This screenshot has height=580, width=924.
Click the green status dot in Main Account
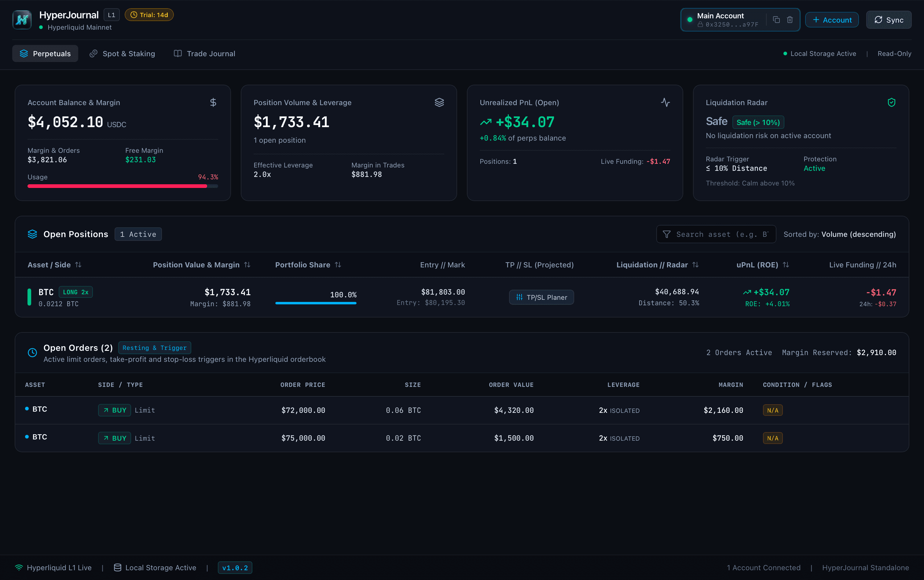tap(690, 20)
